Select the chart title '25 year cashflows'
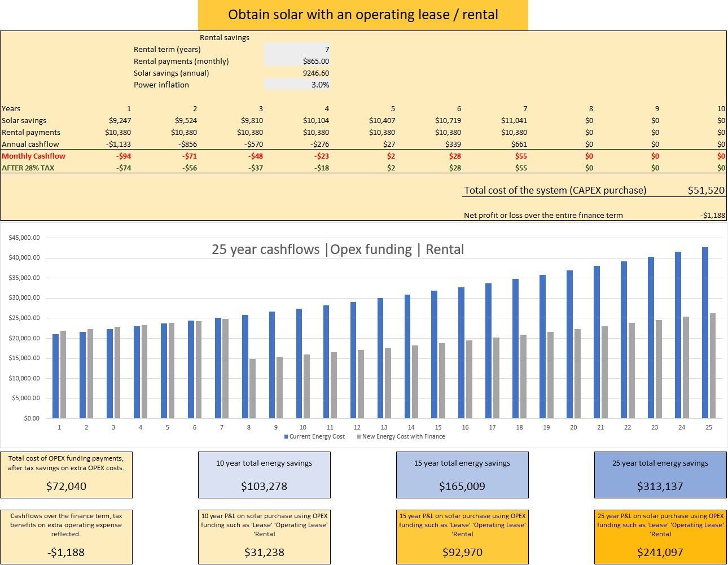728x565 pixels. coord(337,249)
